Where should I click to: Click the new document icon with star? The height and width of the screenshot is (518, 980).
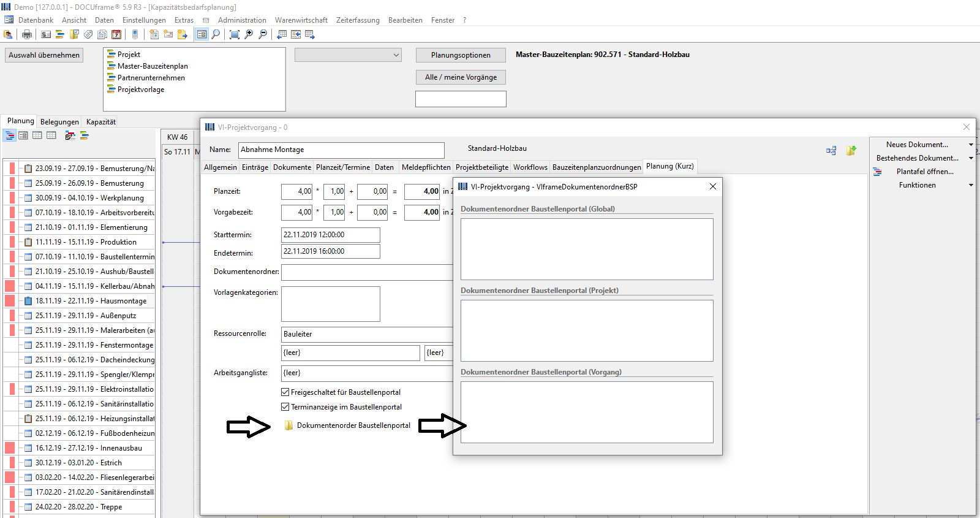click(x=154, y=34)
